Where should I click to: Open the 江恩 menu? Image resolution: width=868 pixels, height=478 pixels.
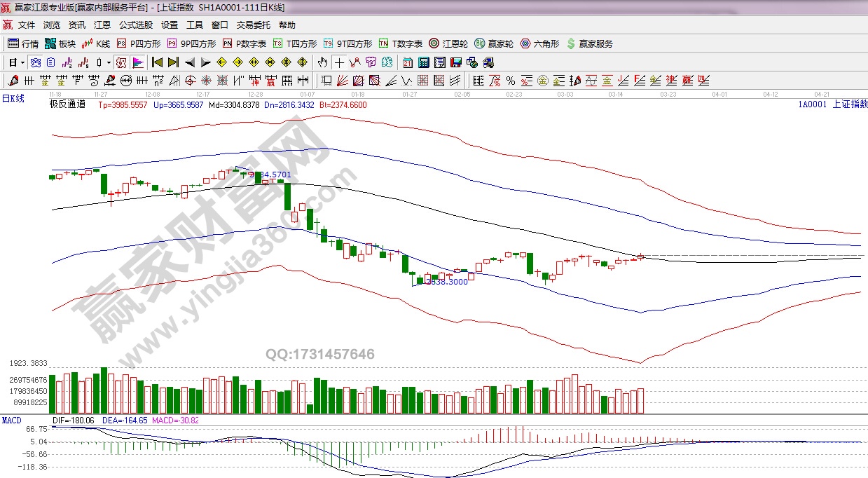pos(102,25)
